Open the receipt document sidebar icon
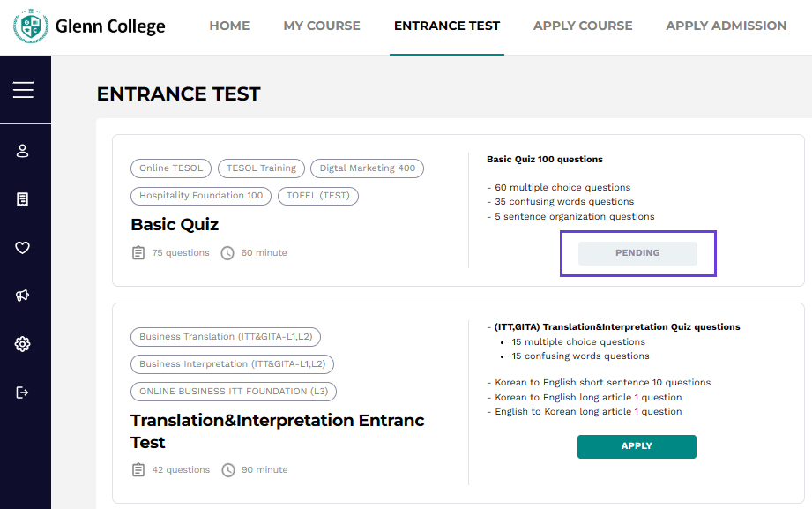This screenshot has width=812, height=509. point(23,199)
